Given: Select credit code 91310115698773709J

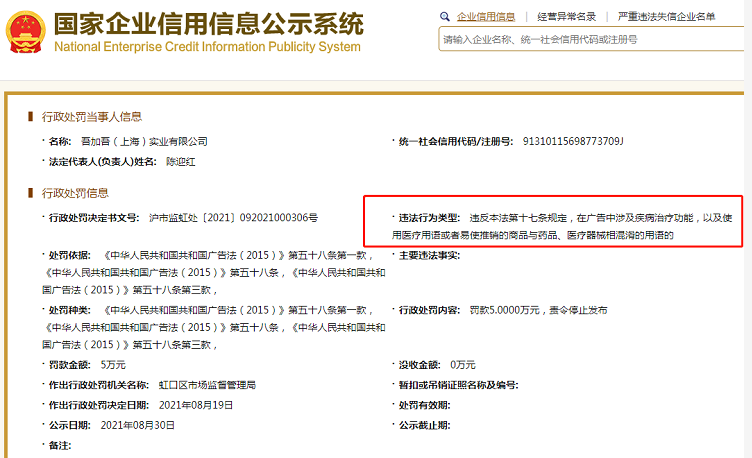Looking at the screenshot, I should pyautogui.click(x=573, y=141).
